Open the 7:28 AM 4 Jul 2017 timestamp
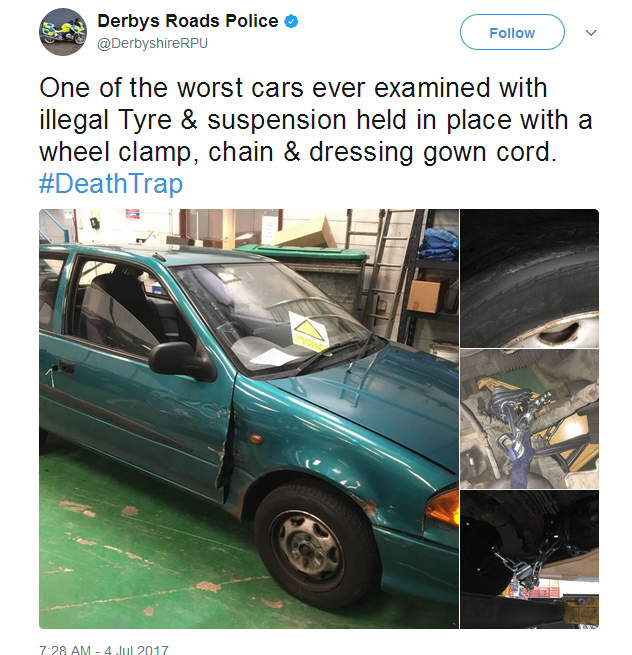 coord(104,650)
